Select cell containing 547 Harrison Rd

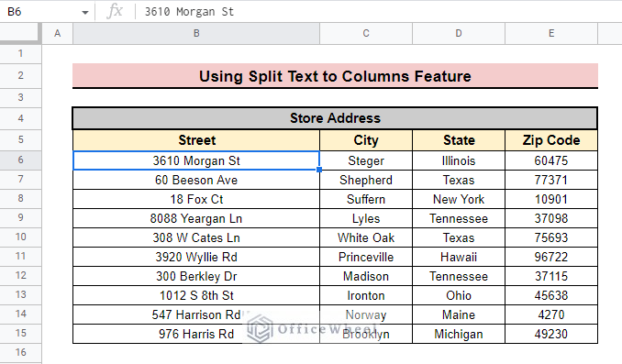point(196,314)
